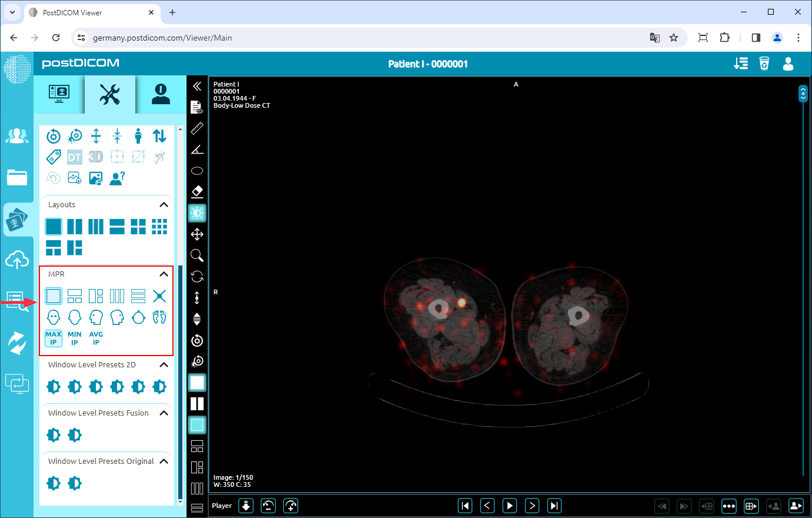Collapse Window Level Presets 2D section
The height and width of the screenshot is (518, 812).
[164, 364]
